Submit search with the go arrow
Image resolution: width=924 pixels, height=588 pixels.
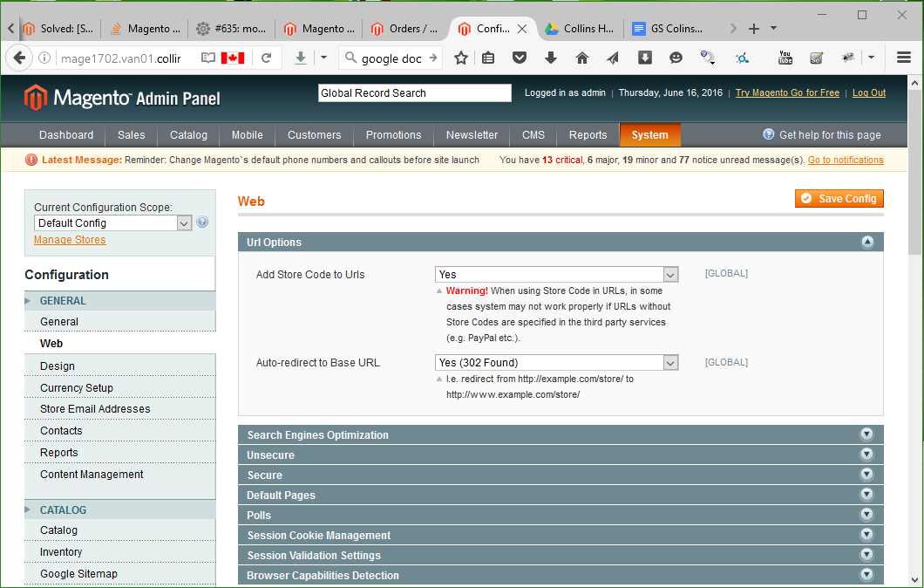tap(433, 58)
